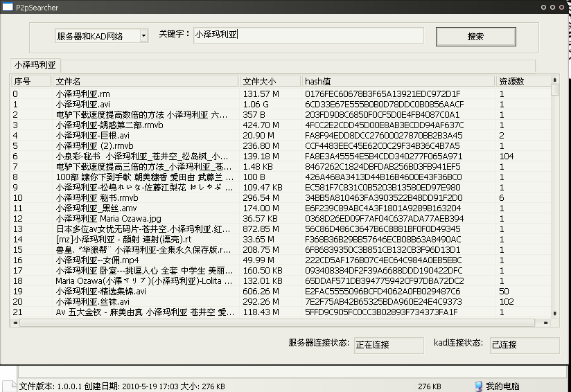Select file size cell 208.75 M
The image size is (571, 392).
coord(261,250)
